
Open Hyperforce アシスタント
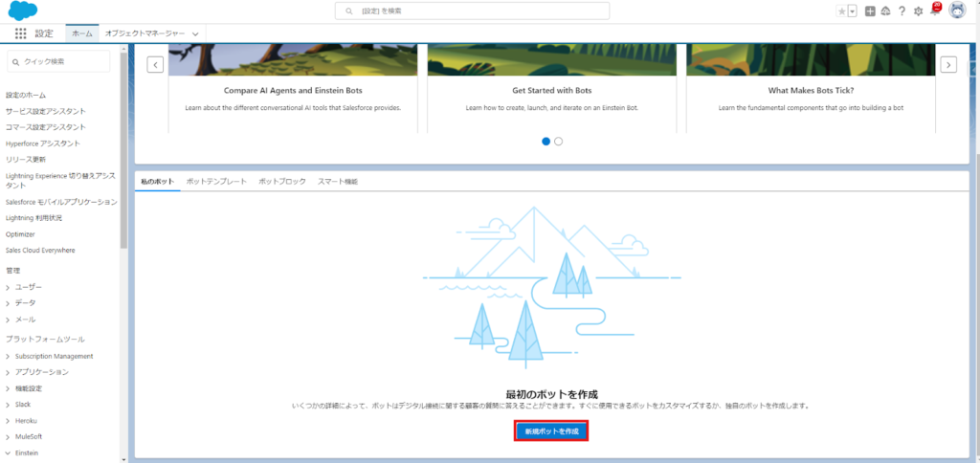coord(42,143)
